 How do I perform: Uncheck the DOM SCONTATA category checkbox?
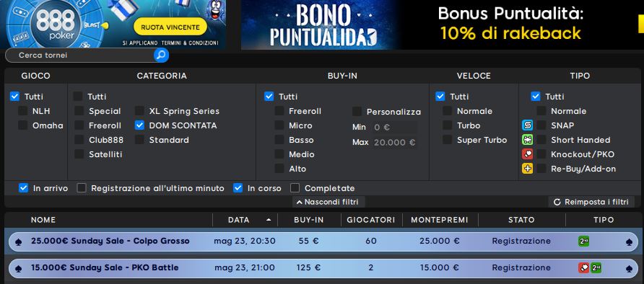139,125
